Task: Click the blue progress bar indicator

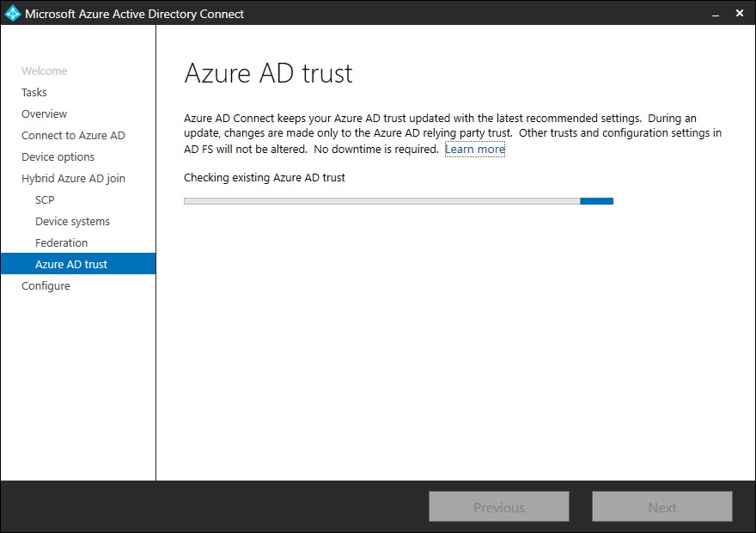Action: pos(596,201)
